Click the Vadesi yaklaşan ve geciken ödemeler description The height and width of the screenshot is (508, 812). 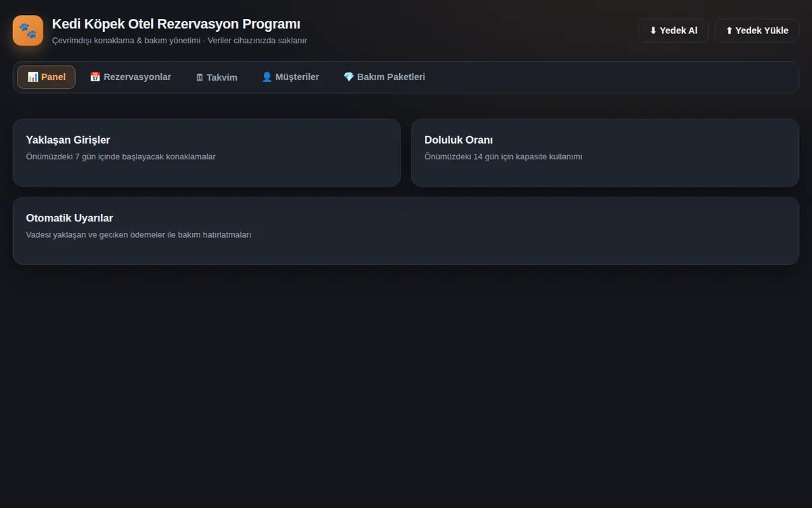coord(139,235)
